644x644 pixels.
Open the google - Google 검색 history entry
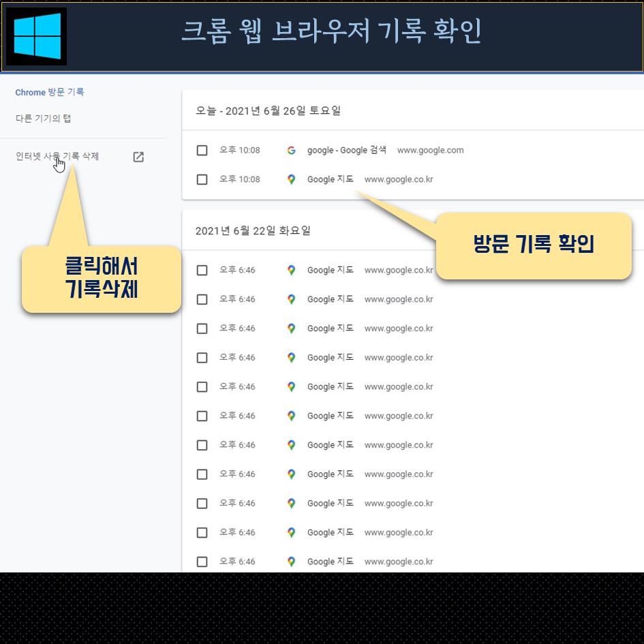pyautogui.click(x=347, y=151)
